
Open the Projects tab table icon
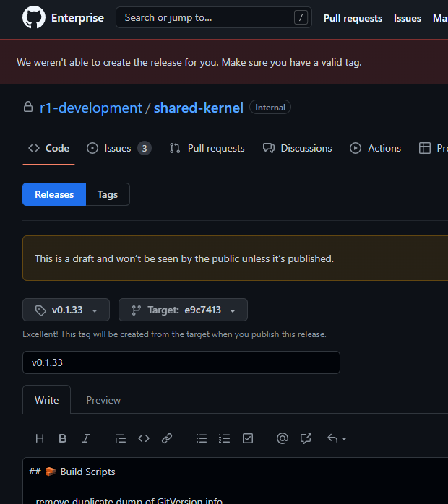(425, 148)
